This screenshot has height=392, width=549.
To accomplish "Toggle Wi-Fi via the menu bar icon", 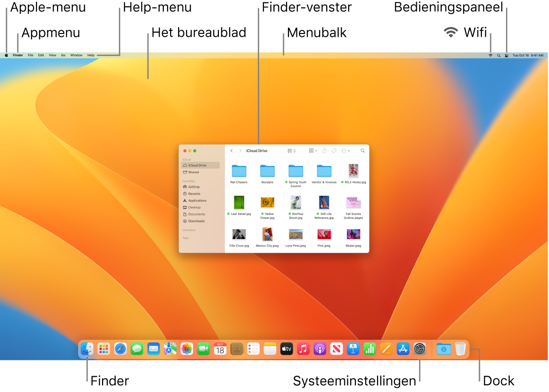I will click(490, 55).
